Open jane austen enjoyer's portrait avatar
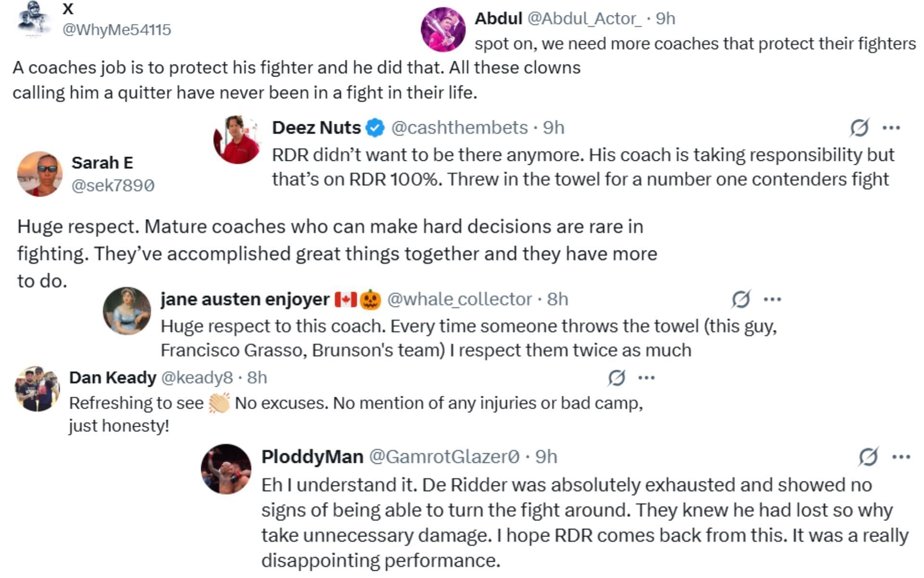Viewport: 924px width, 578px height. click(x=127, y=311)
